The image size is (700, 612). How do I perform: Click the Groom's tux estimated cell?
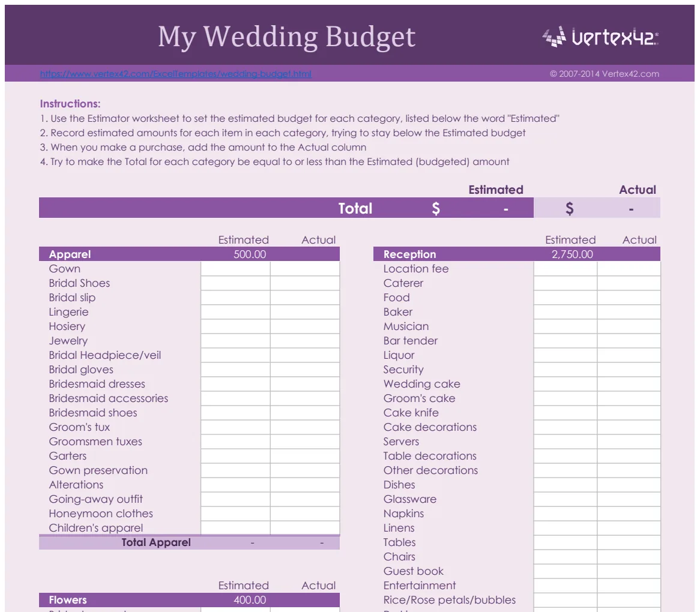(235, 427)
